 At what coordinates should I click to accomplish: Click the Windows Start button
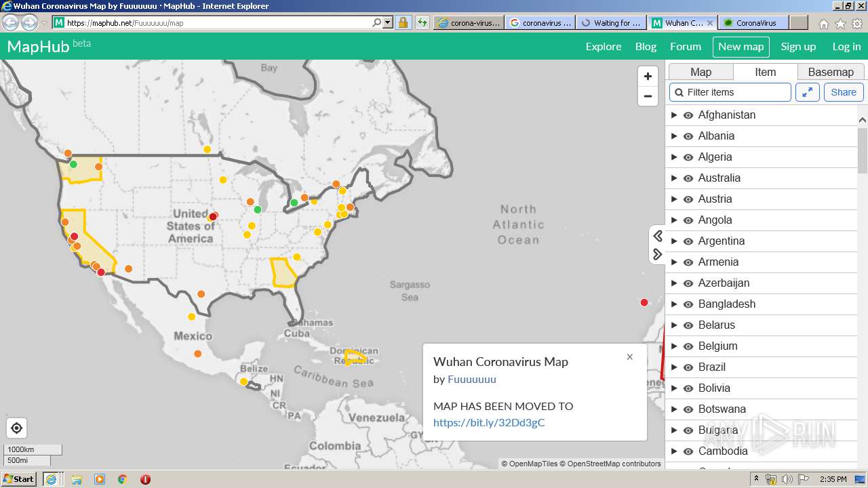pyautogui.click(x=18, y=479)
